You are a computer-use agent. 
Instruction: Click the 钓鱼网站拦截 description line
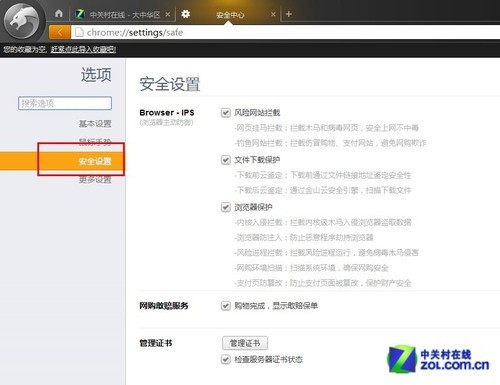[330, 143]
